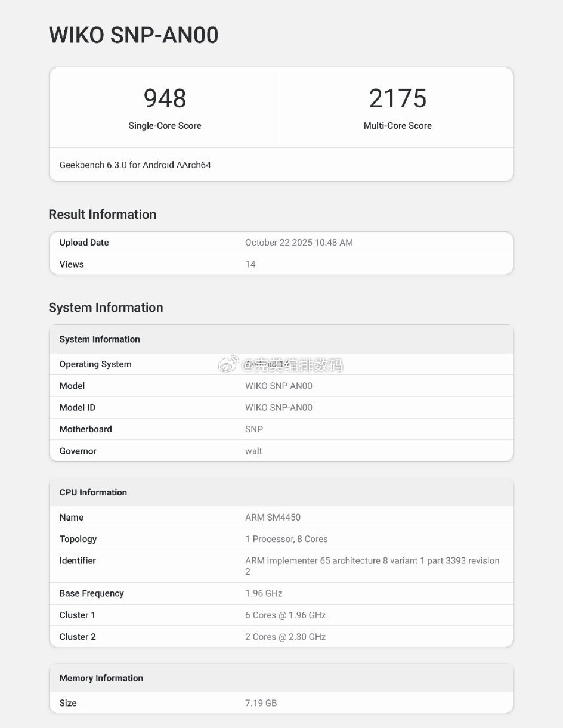Click the WIKO SNP-AN00 page title

(134, 35)
